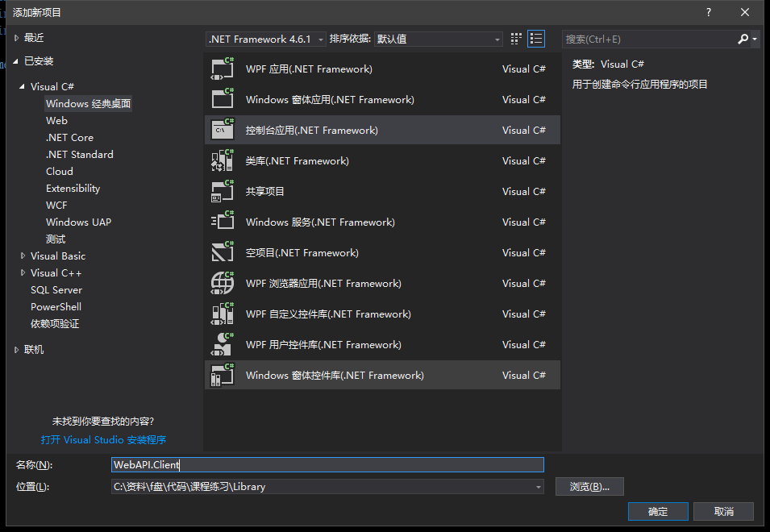Click the WPF 自定义控件库 template icon
The height and width of the screenshot is (532, 770).
pos(223,314)
